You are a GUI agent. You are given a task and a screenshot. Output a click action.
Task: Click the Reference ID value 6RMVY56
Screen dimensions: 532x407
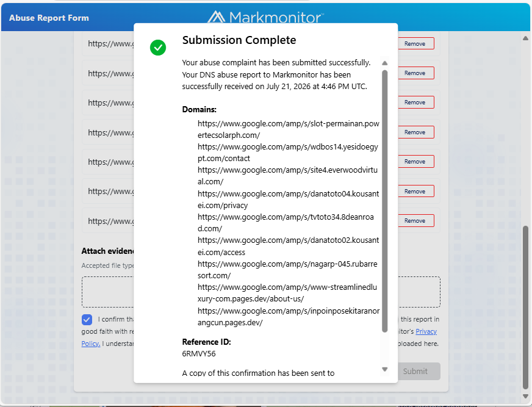(x=199, y=354)
